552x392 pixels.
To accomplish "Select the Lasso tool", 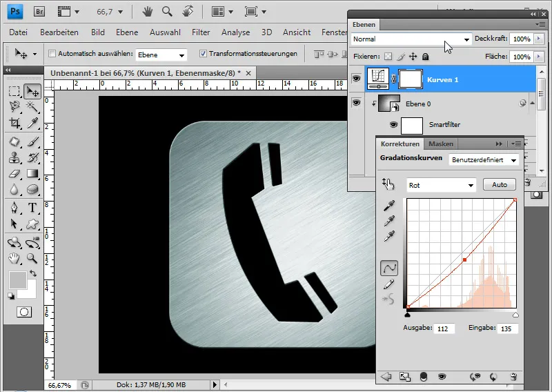I will pyautogui.click(x=14, y=107).
